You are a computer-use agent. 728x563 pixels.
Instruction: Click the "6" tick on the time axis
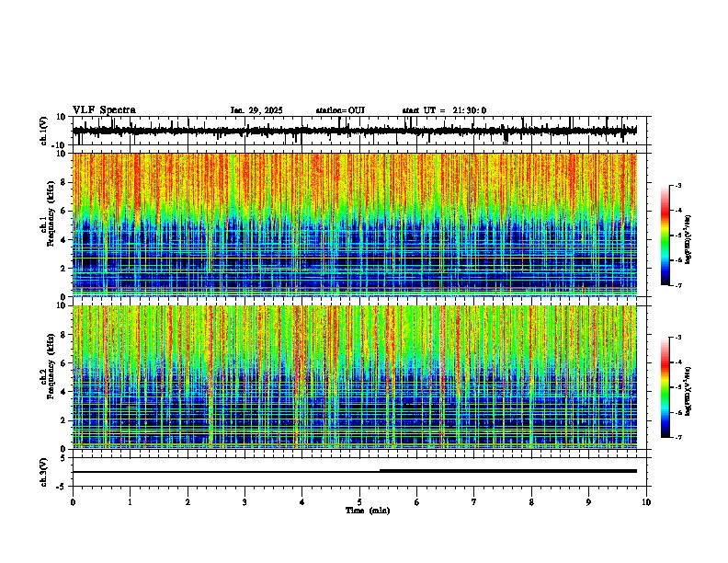point(417,502)
